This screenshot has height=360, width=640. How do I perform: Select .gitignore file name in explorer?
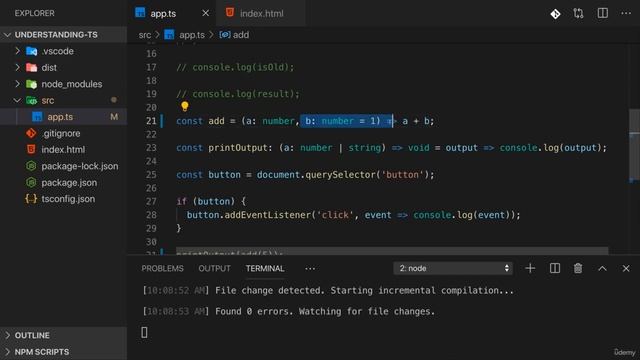61,133
